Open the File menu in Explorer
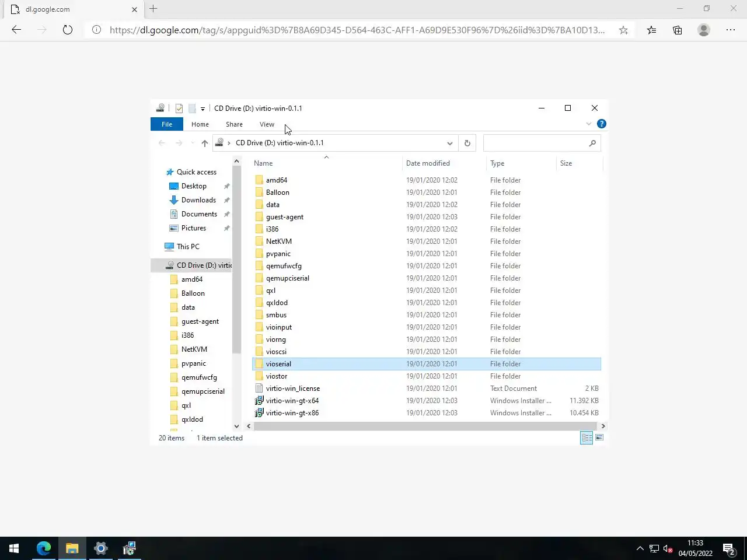The height and width of the screenshot is (560, 747). [x=167, y=124]
